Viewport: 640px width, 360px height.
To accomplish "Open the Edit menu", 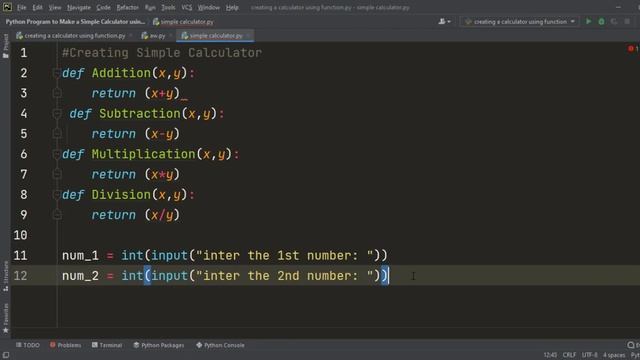I will click(38, 7).
